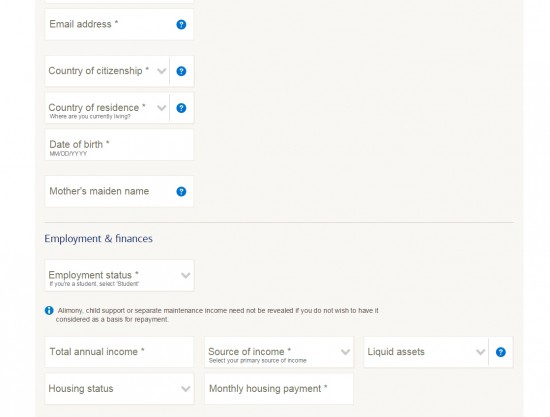The image size is (550, 417).
Task: Click the Employment status chevron arrow
Action: [x=186, y=276]
